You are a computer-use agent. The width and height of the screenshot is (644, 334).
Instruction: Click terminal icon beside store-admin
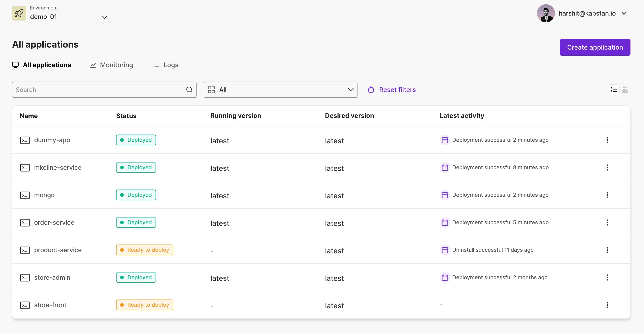25,278
